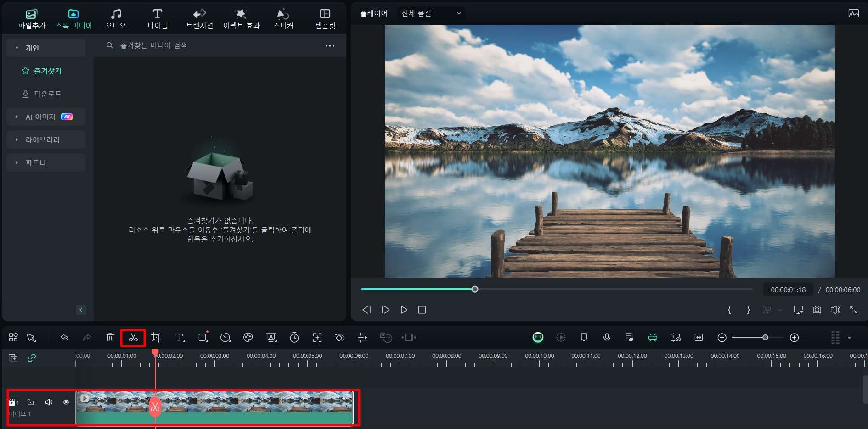
Task: Open the preview display monitor settings
Action: (x=798, y=310)
